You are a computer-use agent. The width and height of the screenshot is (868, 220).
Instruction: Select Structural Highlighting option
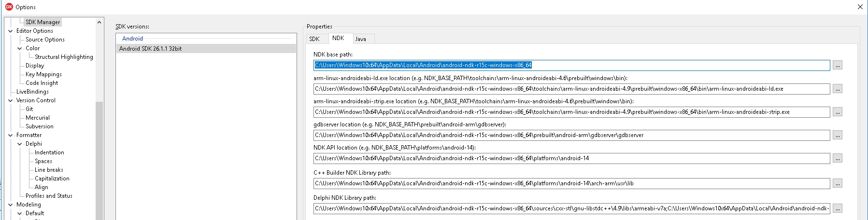(x=64, y=57)
